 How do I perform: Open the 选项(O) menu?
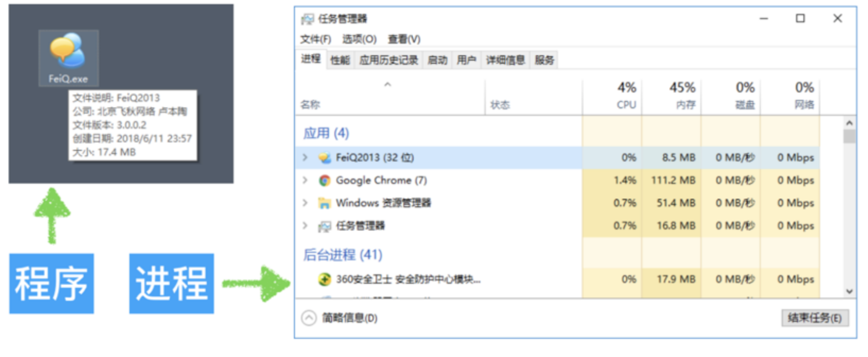tap(359, 39)
